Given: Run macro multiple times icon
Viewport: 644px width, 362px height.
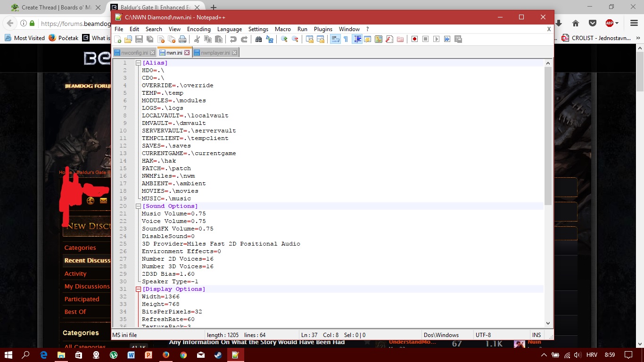Looking at the screenshot, I should point(447,39).
